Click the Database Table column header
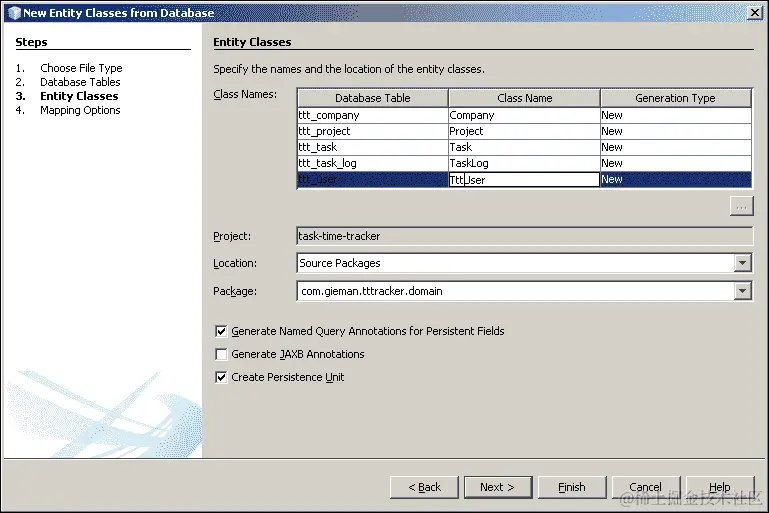This screenshot has width=769, height=513. [x=373, y=98]
